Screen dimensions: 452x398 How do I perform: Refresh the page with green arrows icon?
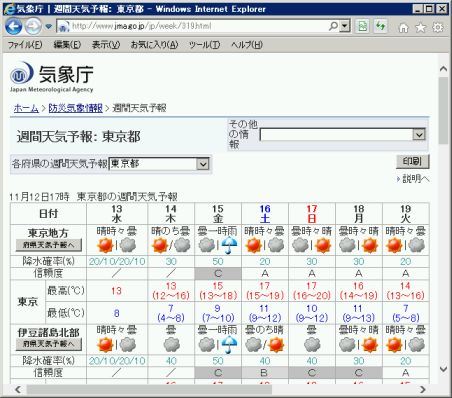pyautogui.click(x=380, y=26)
